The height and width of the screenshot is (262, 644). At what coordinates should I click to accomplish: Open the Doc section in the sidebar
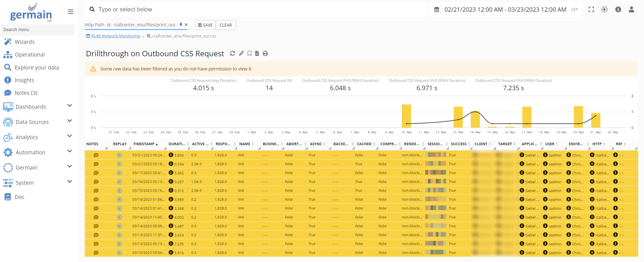tap(20, 197)
